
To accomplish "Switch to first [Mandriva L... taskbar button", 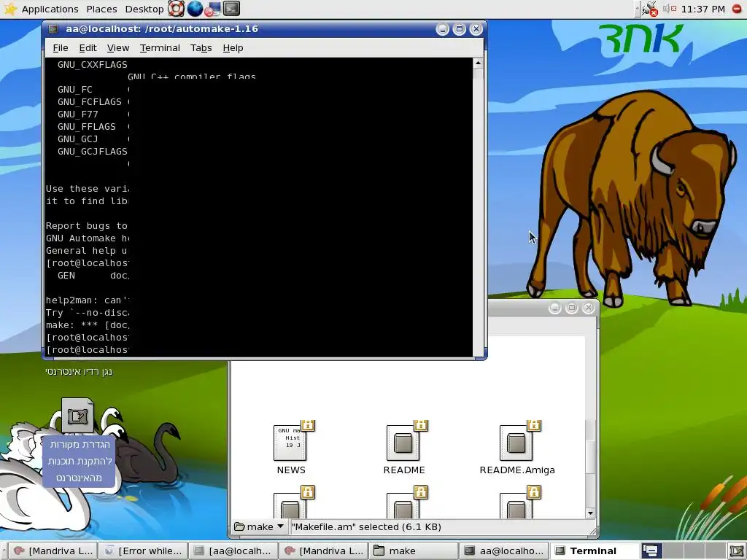I will tap(53, 551).
